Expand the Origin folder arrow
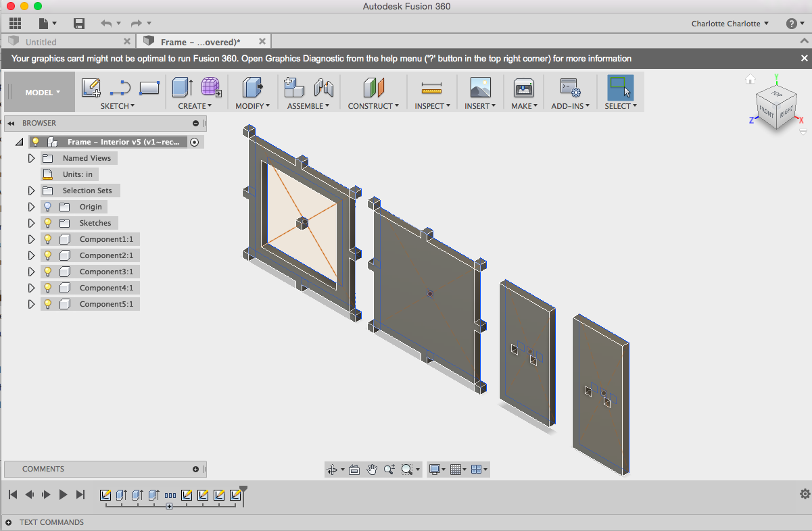 click(31, 207)
